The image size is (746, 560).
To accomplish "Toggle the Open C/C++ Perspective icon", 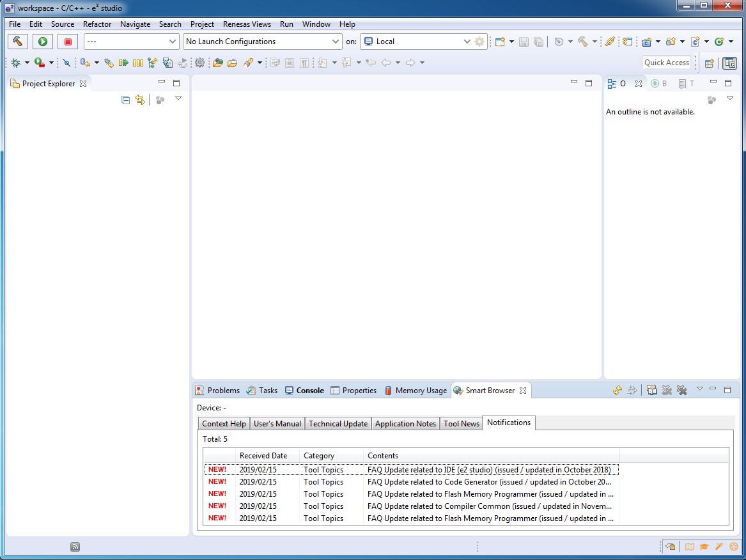I will pos(729,63).
